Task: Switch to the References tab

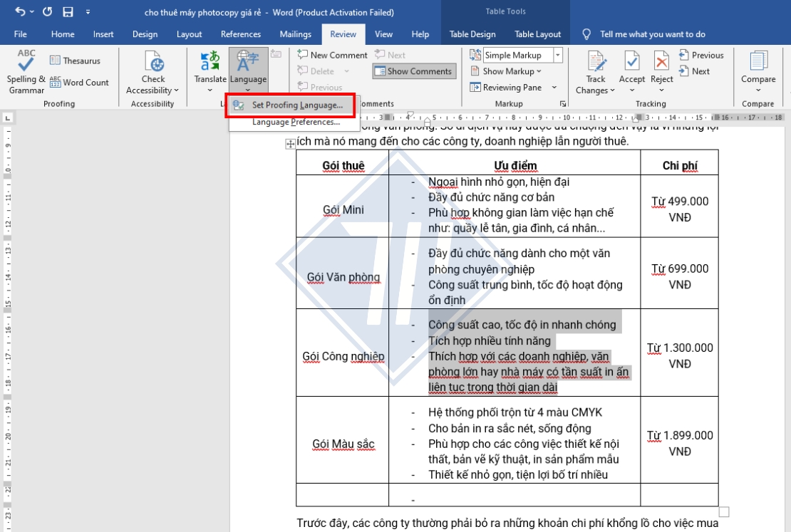Action: coord(241,33)
